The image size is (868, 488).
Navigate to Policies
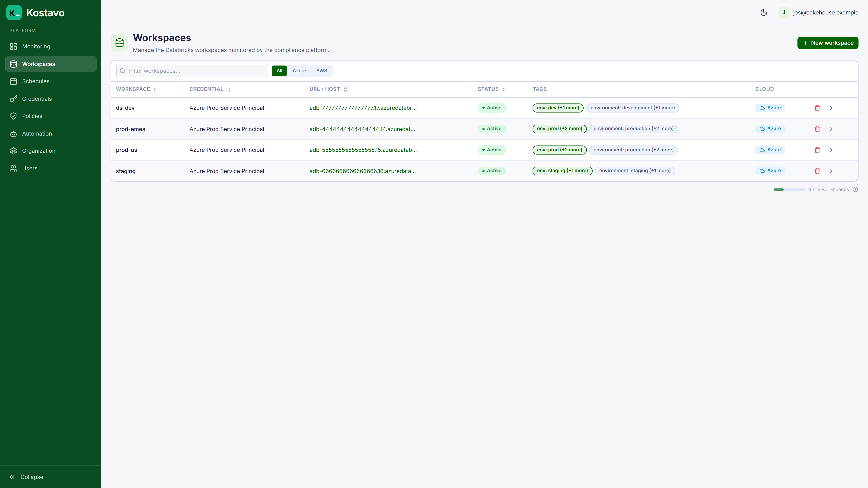tap(51, 116)
